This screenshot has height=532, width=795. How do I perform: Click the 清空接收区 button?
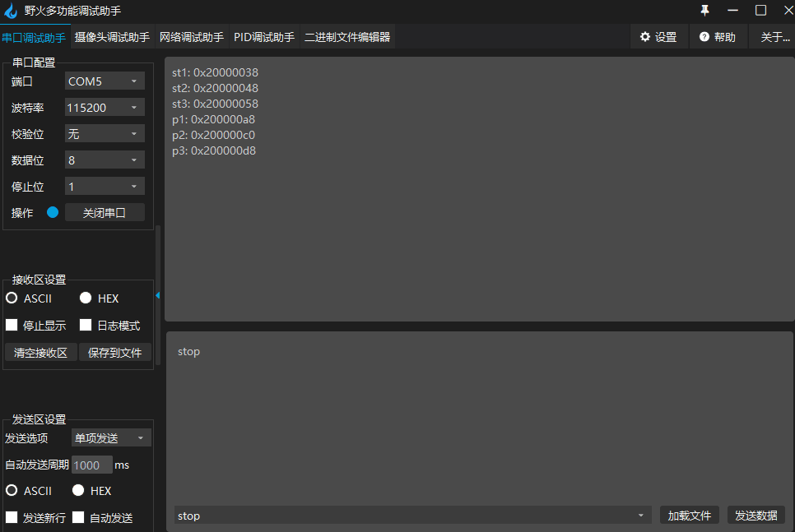[x=40, y=353]
